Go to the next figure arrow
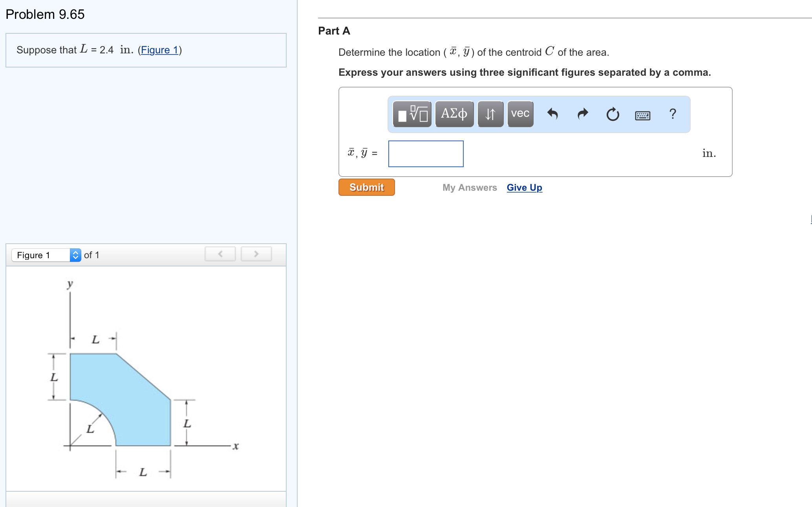812x507 pixels. point(256,254)
